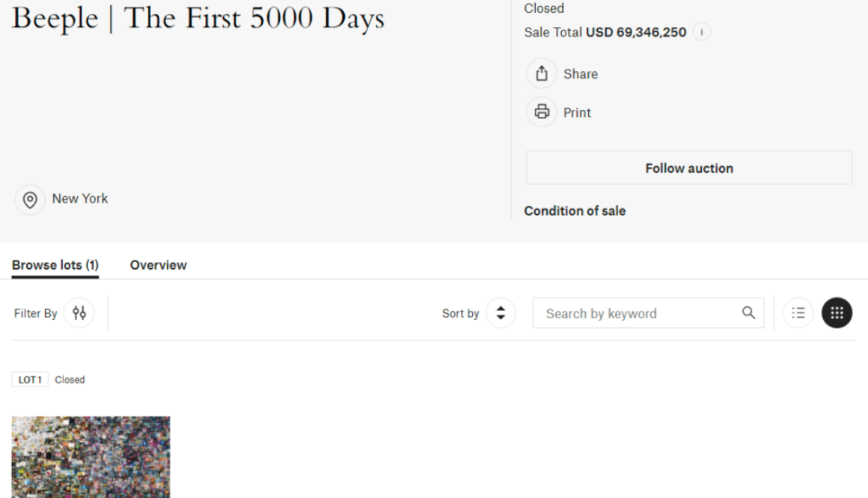Open the Filter By sliders icon
Image resolution: width=868 pixels, height=498 pixels.
coord(79,313)
